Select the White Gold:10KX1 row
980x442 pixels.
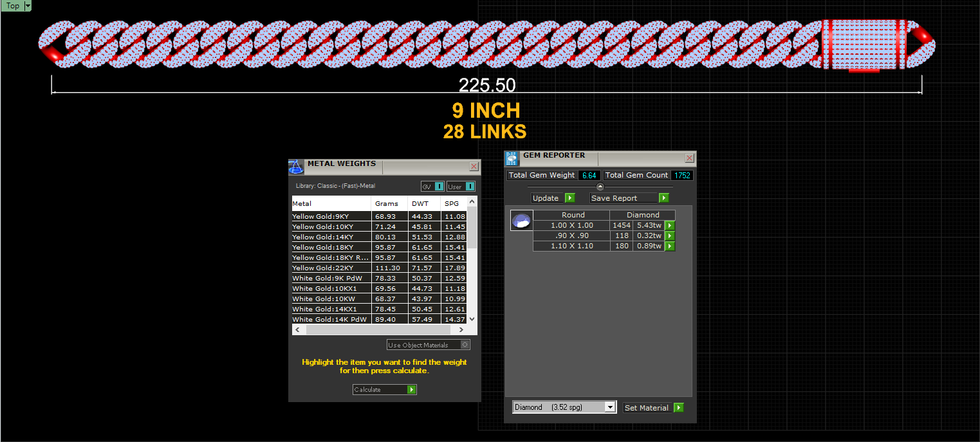tap(380, 288)
